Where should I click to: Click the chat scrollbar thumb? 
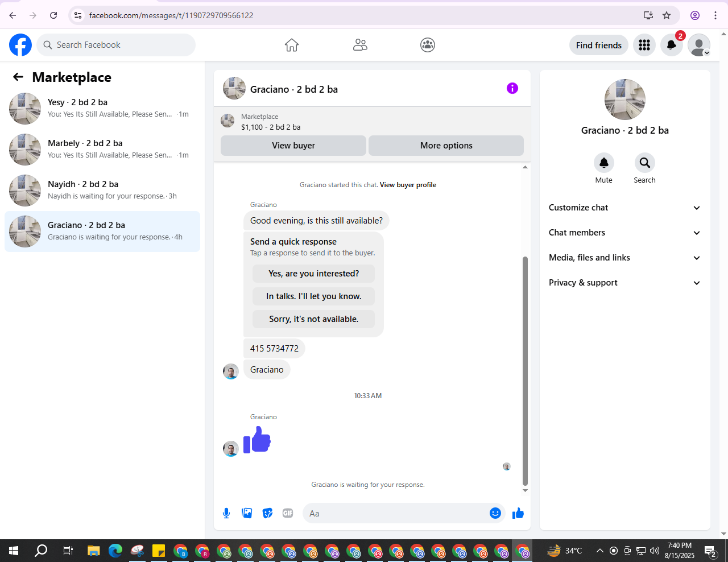(x=525, y=370)
